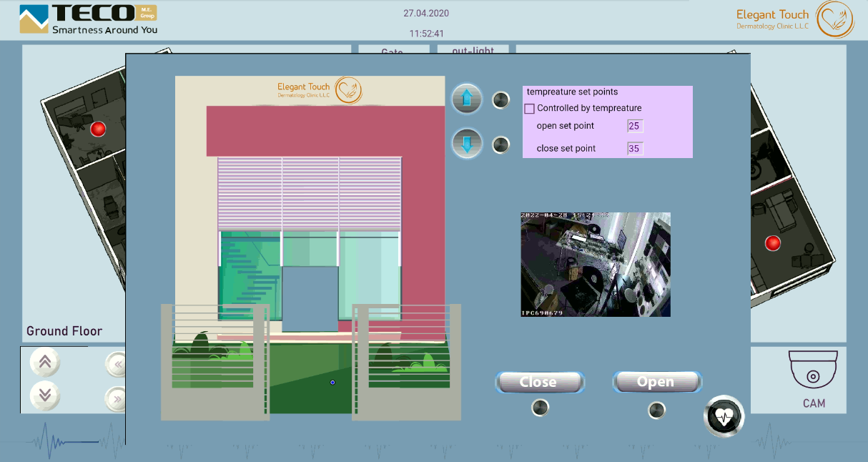The width and height of the screenshot is (868, 462).
Task: Click the heart pulse icon button
Action: (724, 416)
